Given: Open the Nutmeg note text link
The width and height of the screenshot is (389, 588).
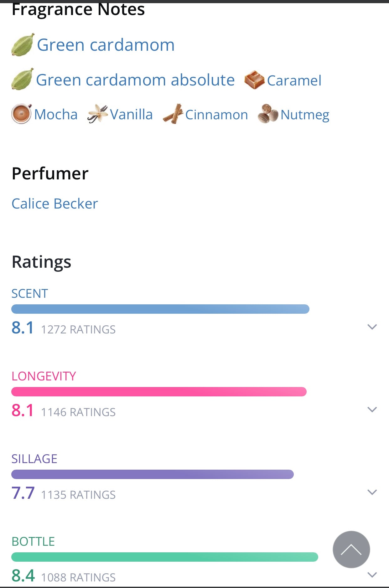Looking at the screenshot, I should pos(305,115).
